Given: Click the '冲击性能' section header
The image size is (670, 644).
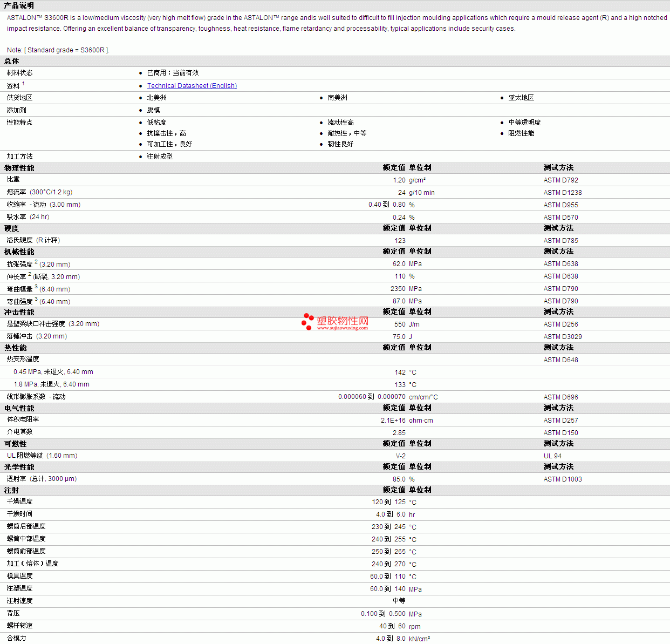Looking at the screenshot, I should tap(19, 313).
